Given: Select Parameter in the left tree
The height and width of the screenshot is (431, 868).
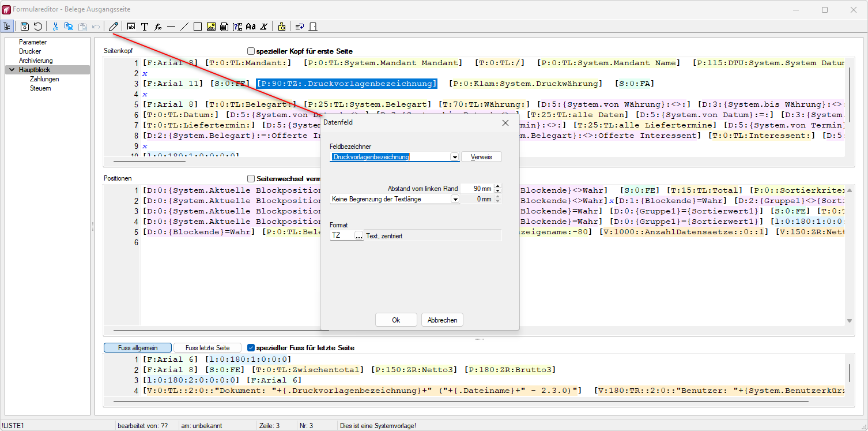Looking at the screenshot, I should click(33, 42).
